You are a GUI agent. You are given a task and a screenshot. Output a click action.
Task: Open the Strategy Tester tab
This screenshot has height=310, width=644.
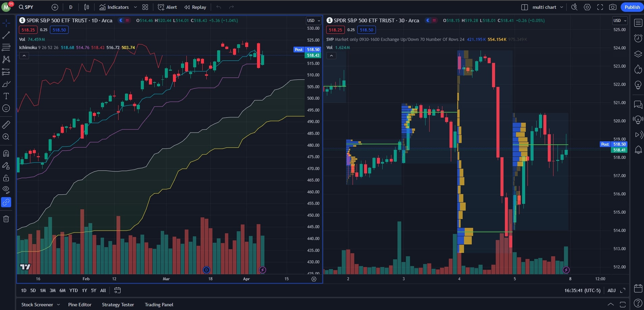tap(118, 305)
